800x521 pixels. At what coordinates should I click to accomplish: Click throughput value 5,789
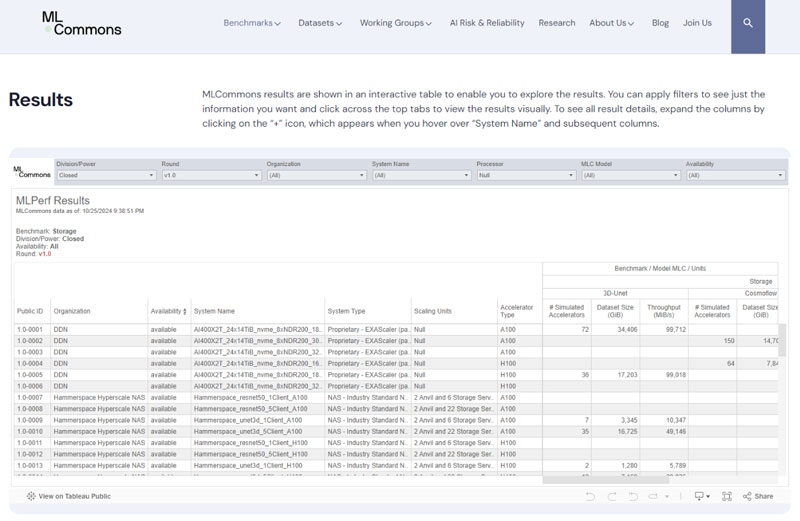(677, 466)
